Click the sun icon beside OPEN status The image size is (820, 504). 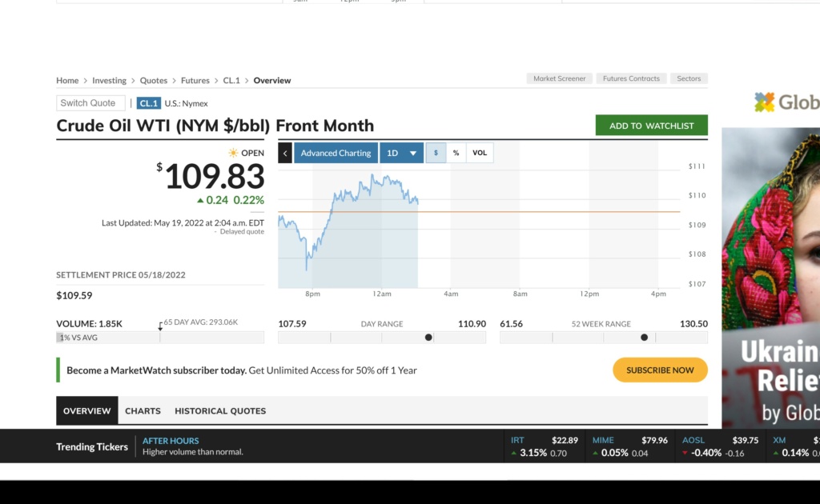233,153
